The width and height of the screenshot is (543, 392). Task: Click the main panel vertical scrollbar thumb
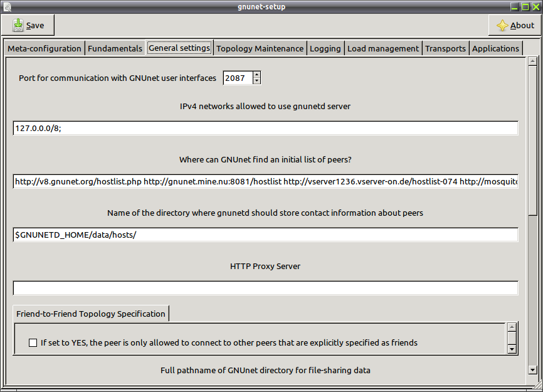[532, 140]
